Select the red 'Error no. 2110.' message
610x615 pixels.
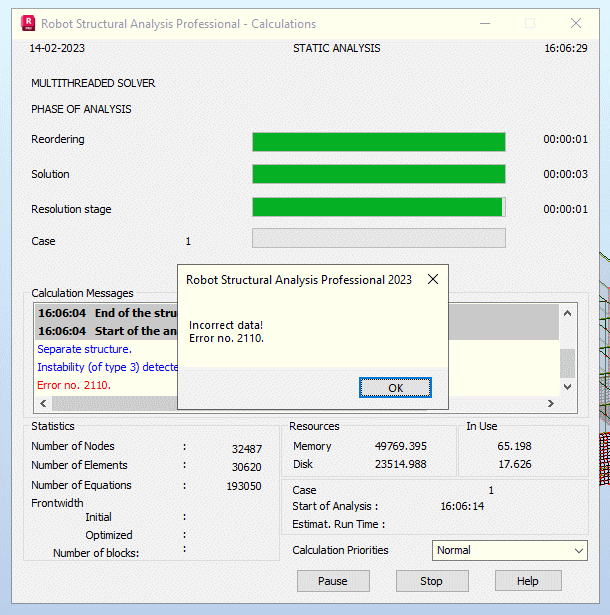[74, 385]
